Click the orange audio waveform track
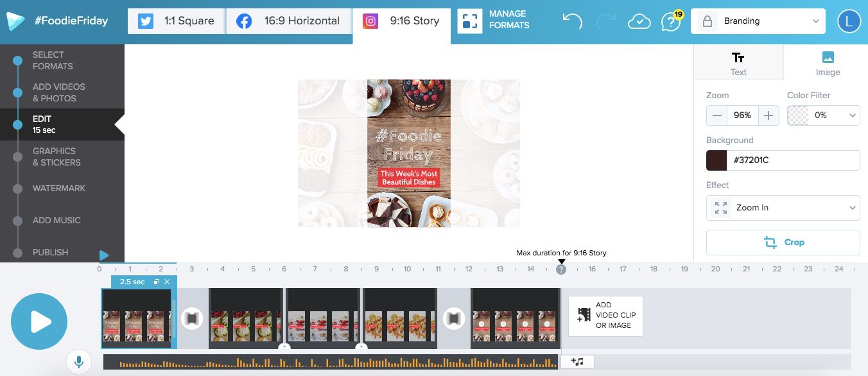 (x=330, y=362)
